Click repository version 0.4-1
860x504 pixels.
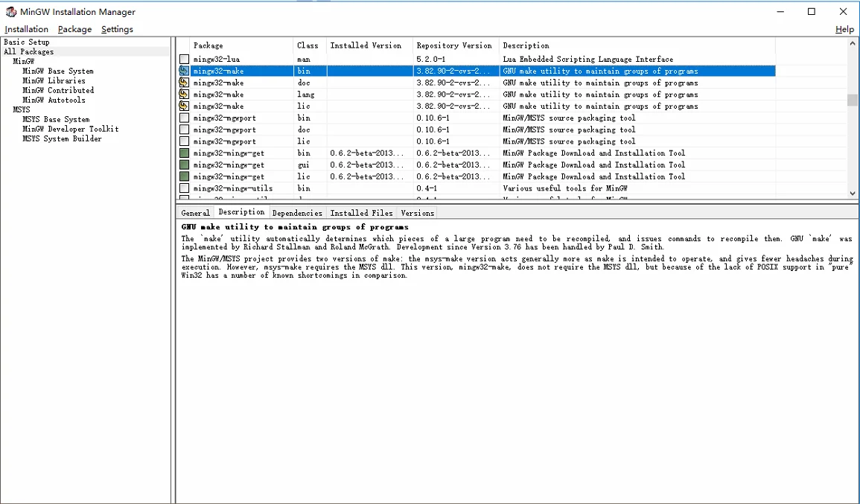(x=427, y=188)
